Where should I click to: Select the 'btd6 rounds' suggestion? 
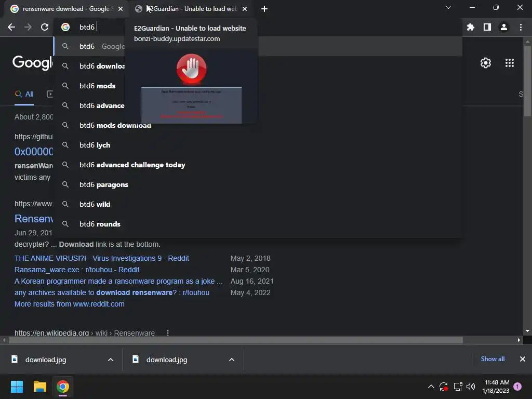click(x=258, y=224)
